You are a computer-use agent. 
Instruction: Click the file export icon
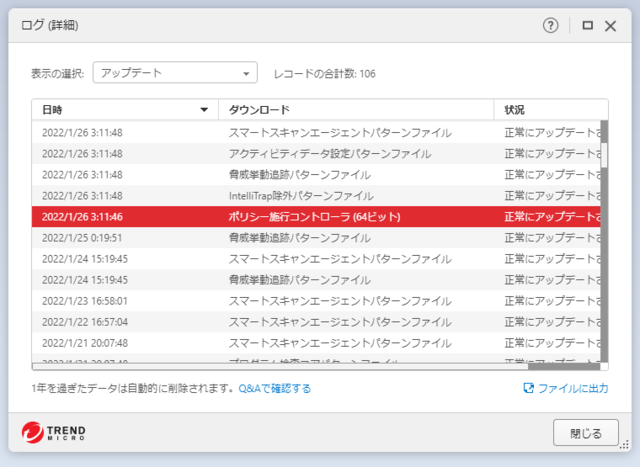click(x=528, y=388)
